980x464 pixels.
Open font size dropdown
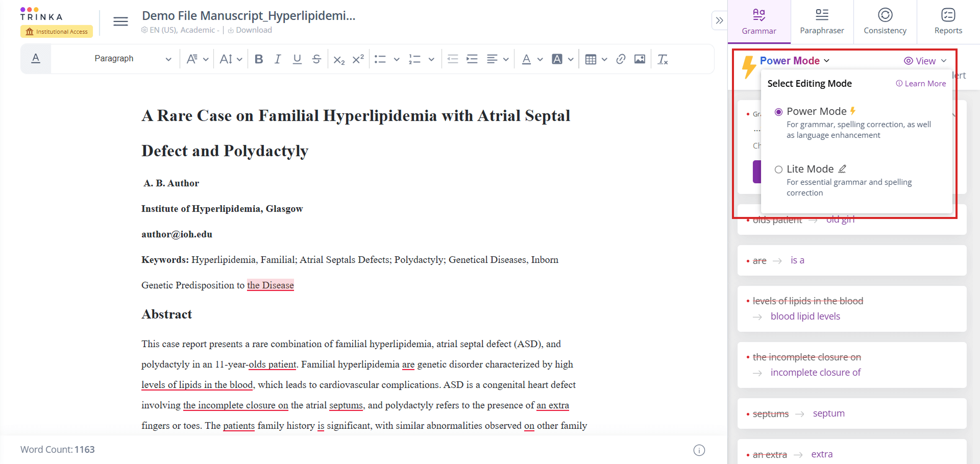pos(231,59)
